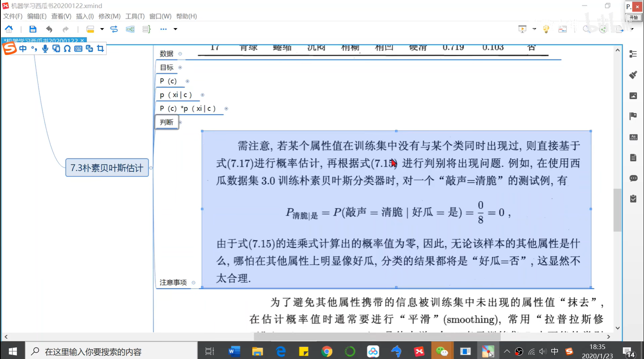Select the 数据 topic
This screenshot has width=644, height=359.
click(167, 53)
